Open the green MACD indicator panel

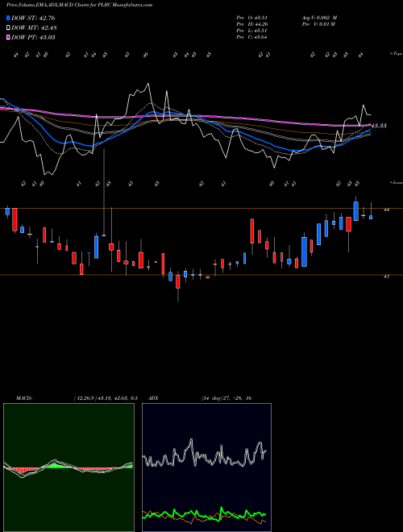(x=69, y=468)
